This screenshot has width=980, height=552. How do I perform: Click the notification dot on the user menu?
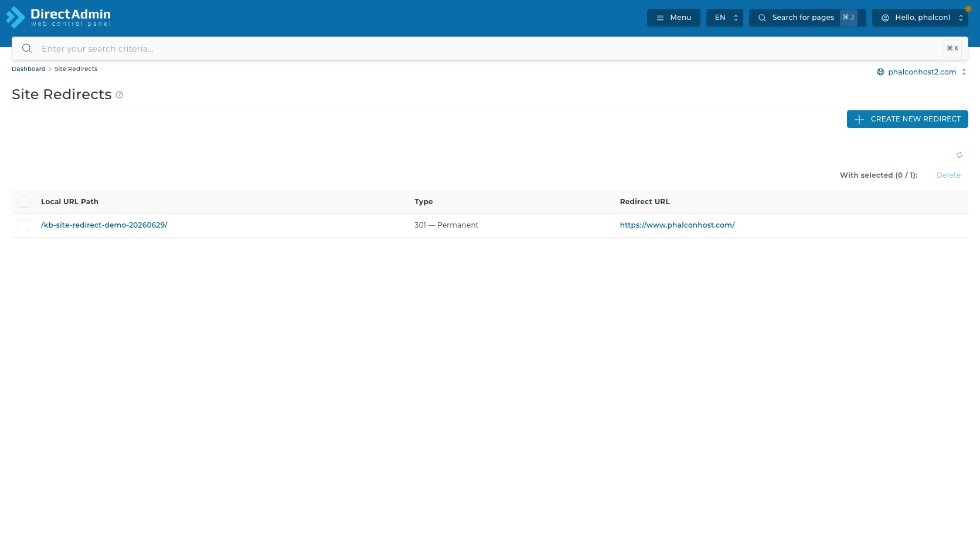click(968, 9)
